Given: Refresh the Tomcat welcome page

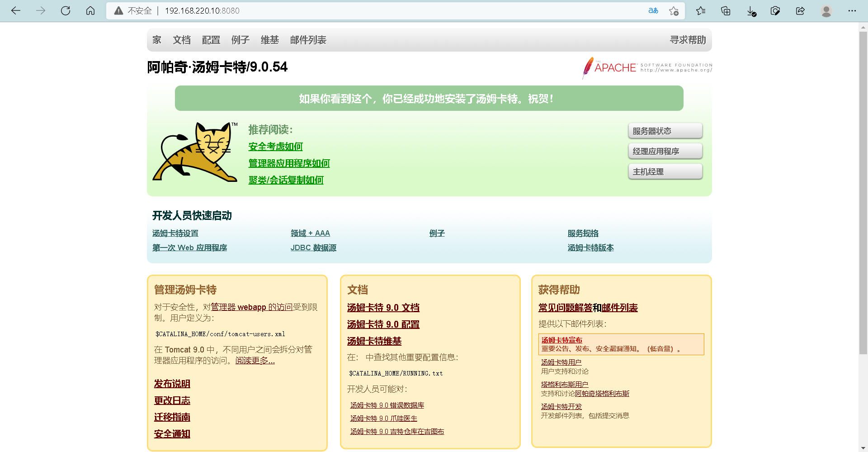Looking at the screenshot, I should (66, 10).
